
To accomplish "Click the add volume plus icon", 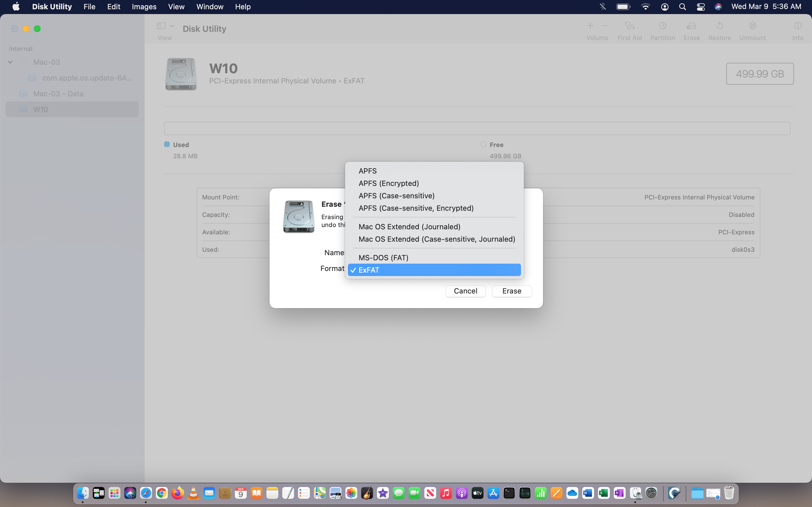I will coord(590,26).
